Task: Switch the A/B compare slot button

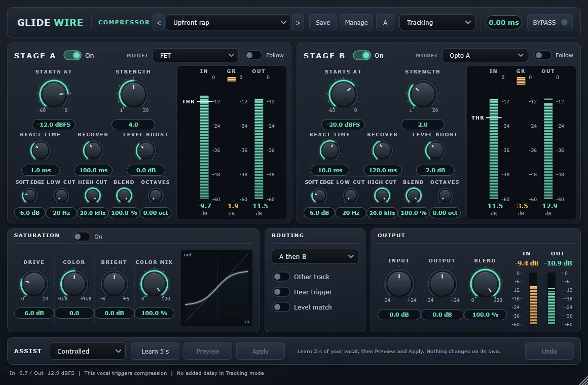Action: tap(385, 22)
